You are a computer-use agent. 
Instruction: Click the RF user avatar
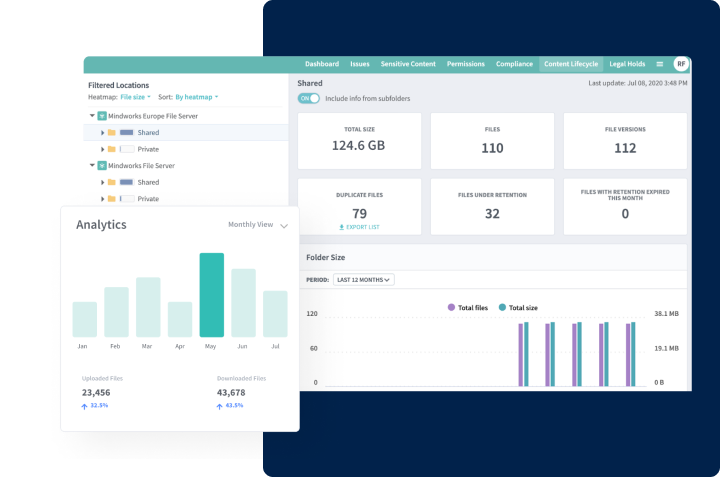[x=681, y=64]
